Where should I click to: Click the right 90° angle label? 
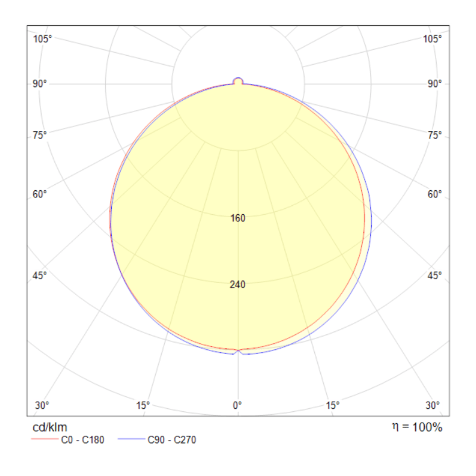click(435, 84)
